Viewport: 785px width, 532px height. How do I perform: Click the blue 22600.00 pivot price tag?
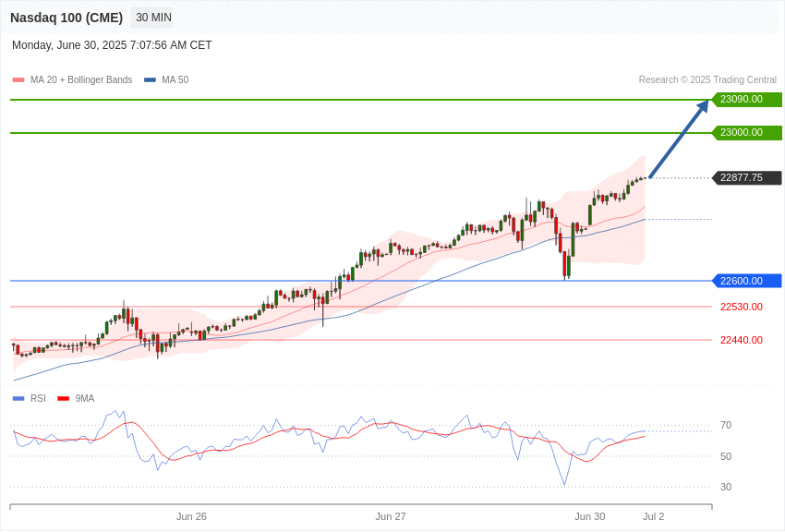coord(747,281)
